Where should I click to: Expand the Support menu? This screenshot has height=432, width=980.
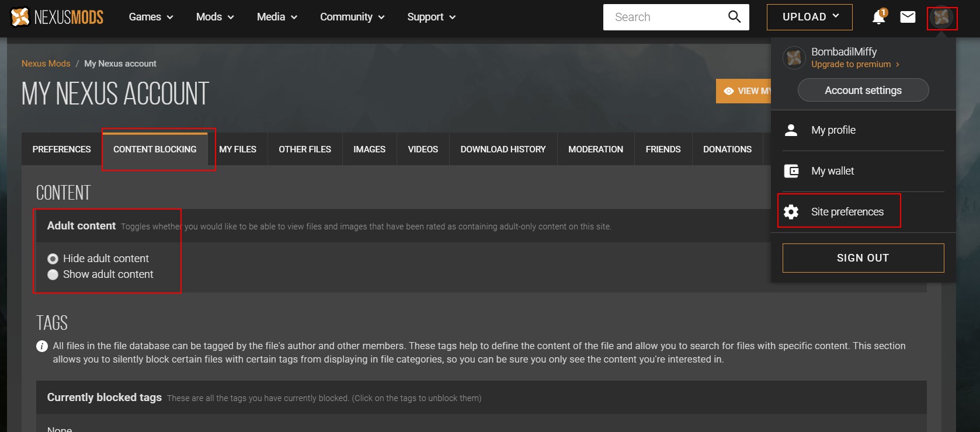[x=431, y=17]
